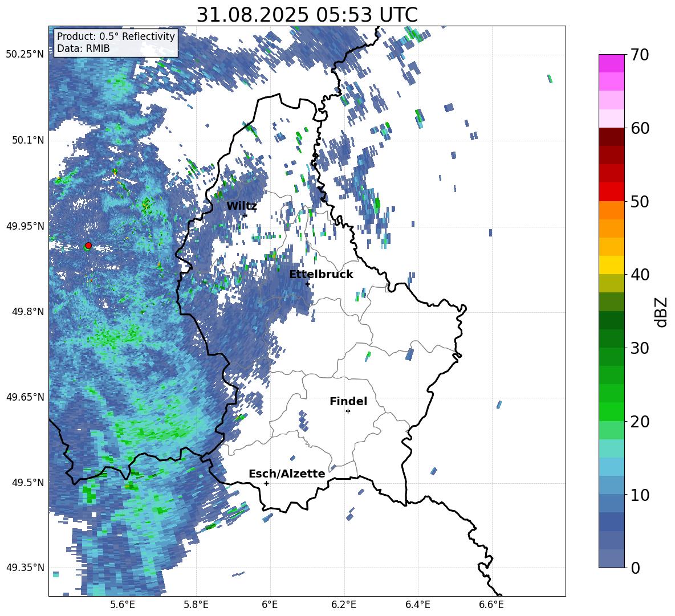Click the 'Data: RMIB' text
The width and height of the screenshot is (675, 616).
(x=83, y=48)
